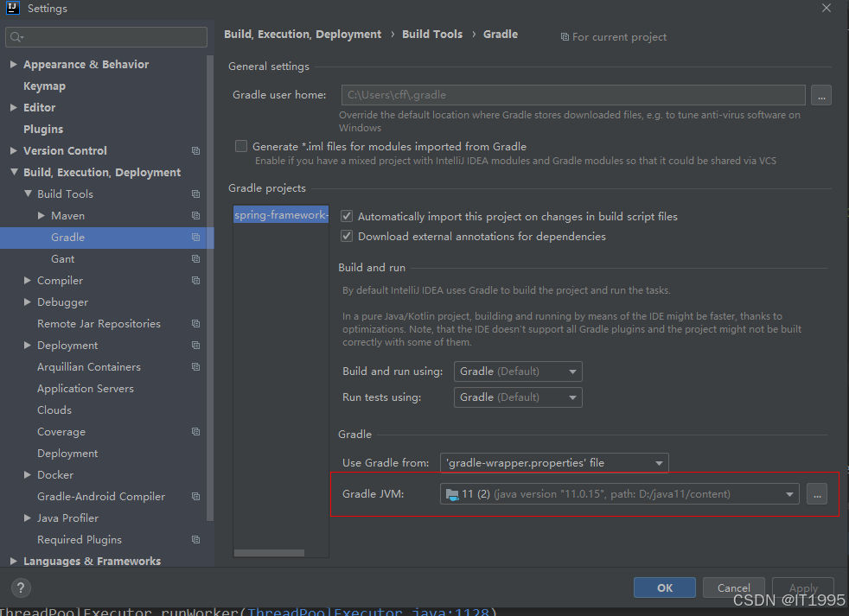849x616 pixels.
Task: Expand the Debugger tree node
Action: (27, 302)
